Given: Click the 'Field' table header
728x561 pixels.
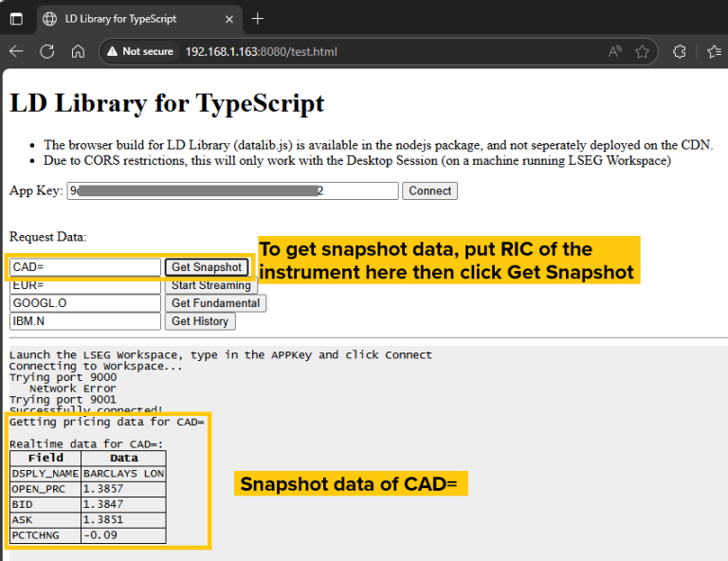Looking at the screenshot, I should [45, 458].
